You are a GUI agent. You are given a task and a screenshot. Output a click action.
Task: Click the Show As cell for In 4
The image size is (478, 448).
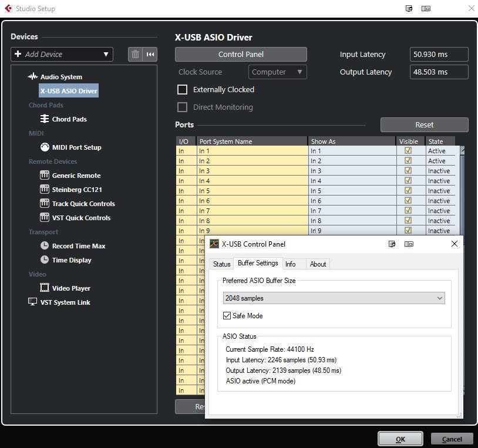pos(352,181)
